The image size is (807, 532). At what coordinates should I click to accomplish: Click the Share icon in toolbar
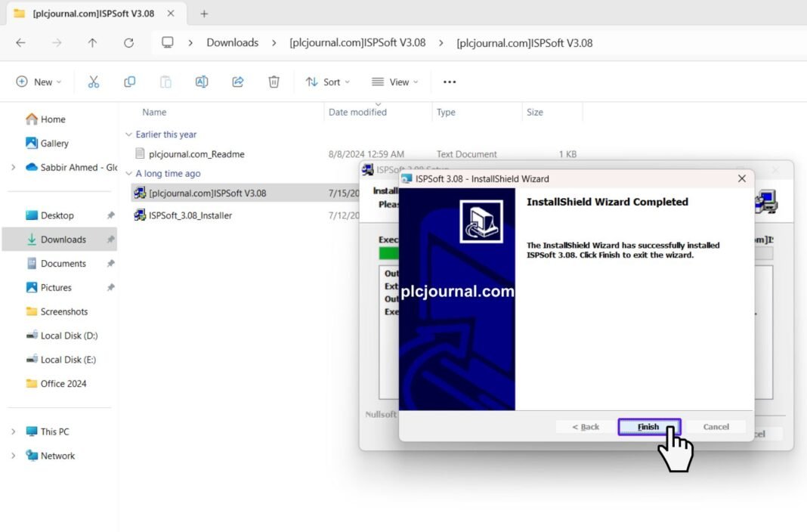coord(238,82)
